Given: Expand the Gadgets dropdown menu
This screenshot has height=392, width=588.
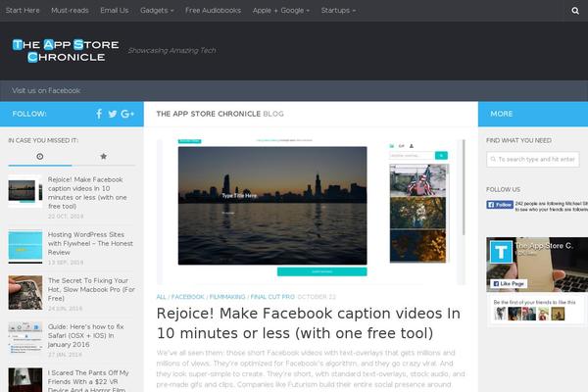Looking at the screenshot, I should 157,11.
